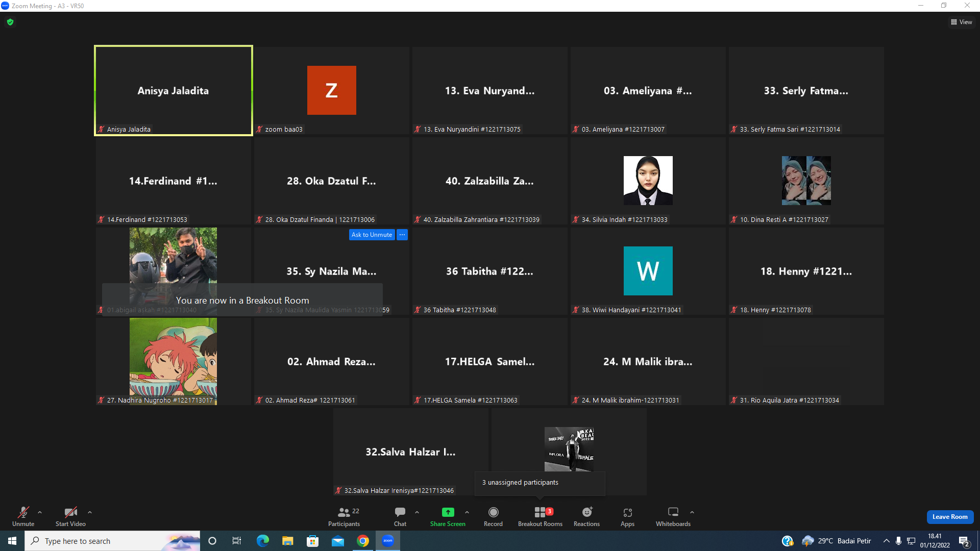
Task: Click the Zoom logo in title bar
Action: tap(5, 6)
